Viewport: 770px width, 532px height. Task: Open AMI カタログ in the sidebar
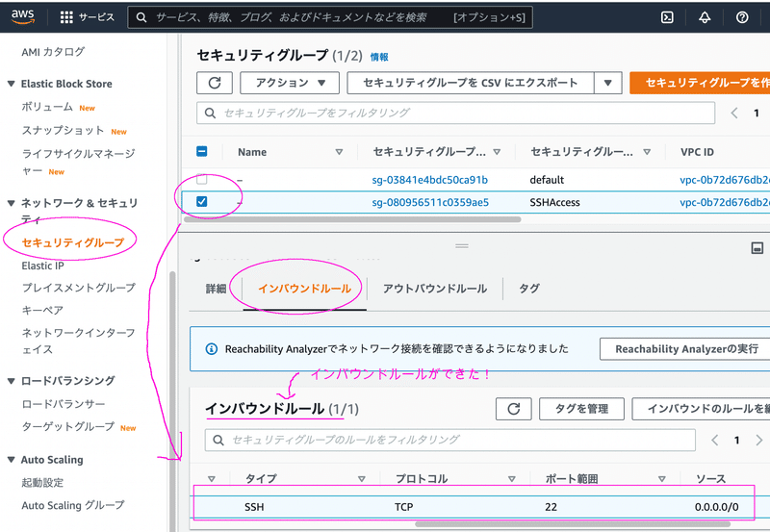tap(53, 52)
